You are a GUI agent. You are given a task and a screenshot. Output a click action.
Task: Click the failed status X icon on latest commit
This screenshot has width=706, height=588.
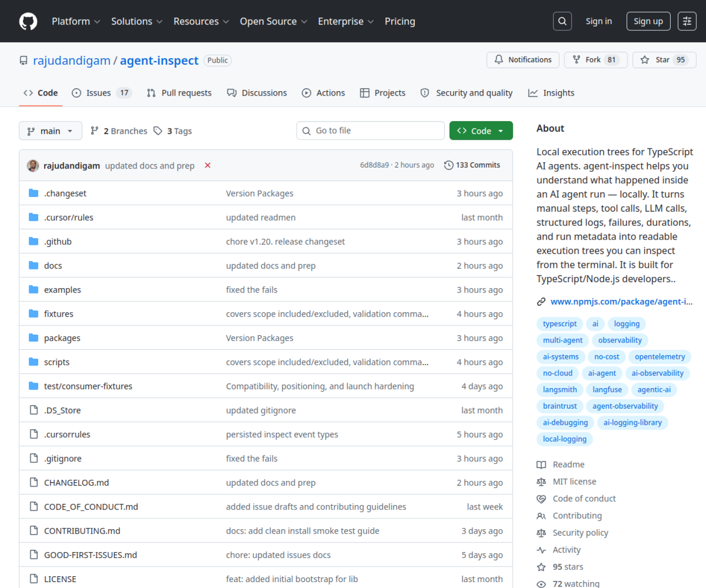207,166
